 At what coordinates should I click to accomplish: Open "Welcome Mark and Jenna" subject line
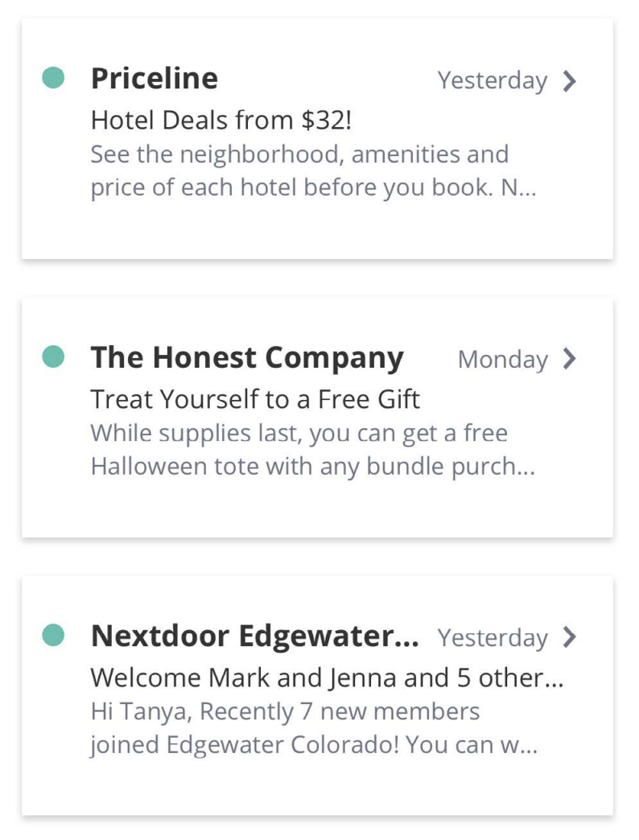point(327,677)
